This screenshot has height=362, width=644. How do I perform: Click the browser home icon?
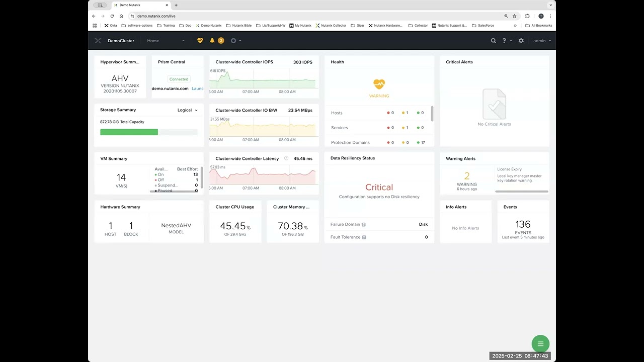(121, 16)
